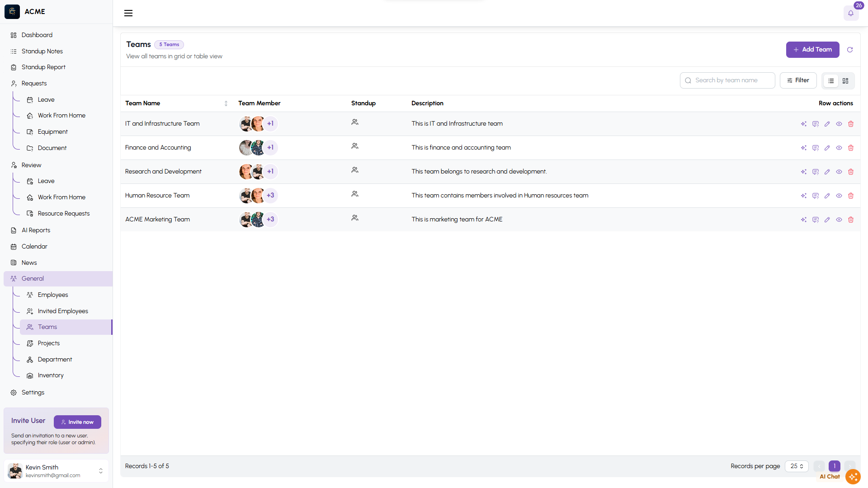Image resolution: width=868 pixels, height=488 pixels.
Task: Sort by Team Name column
Action: click(226, 103)
